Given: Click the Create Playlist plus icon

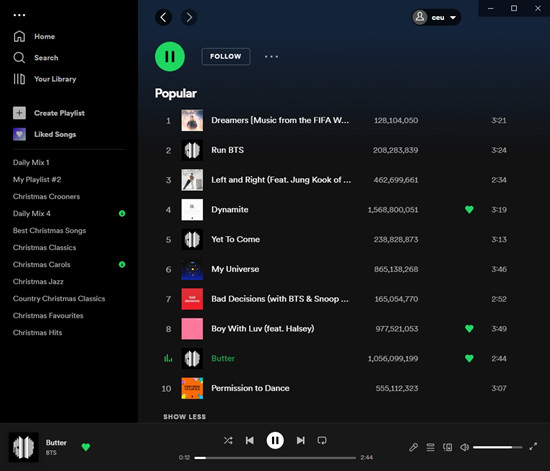Looking at the screenshot, I should click(x=19, y=113).
